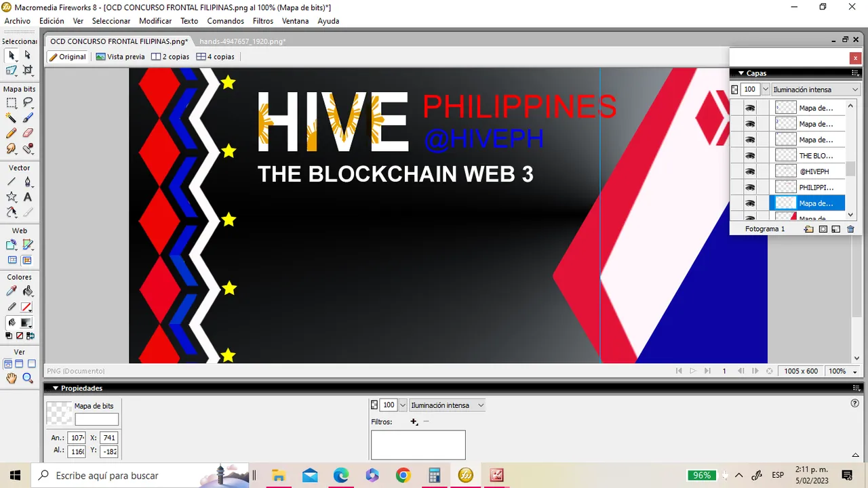Open fill color swatch
868x488 pixels.
26,323
